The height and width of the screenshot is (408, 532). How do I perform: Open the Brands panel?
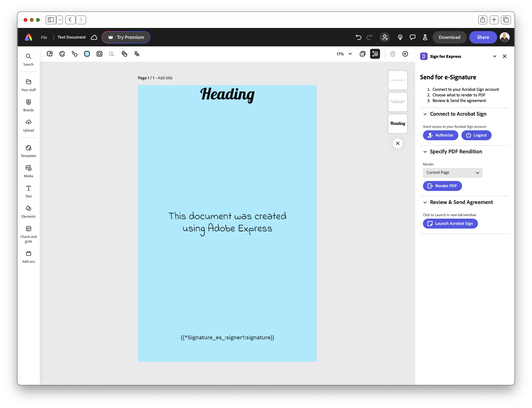tap(28, 105)
